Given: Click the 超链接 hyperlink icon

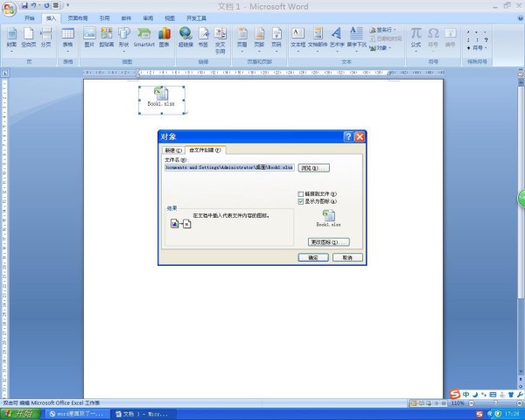Looking at the screenshot, I should [185, 37].
